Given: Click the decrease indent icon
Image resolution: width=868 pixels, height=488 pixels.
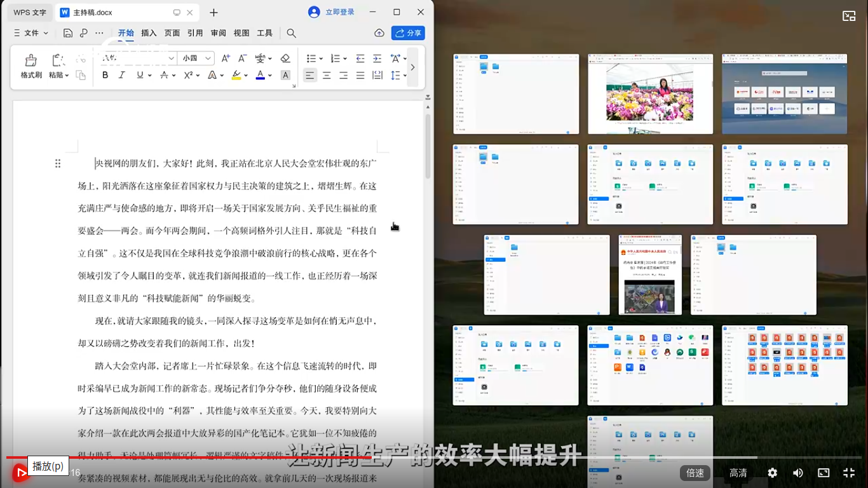Looking at the screenshot, I should [360, 58].
